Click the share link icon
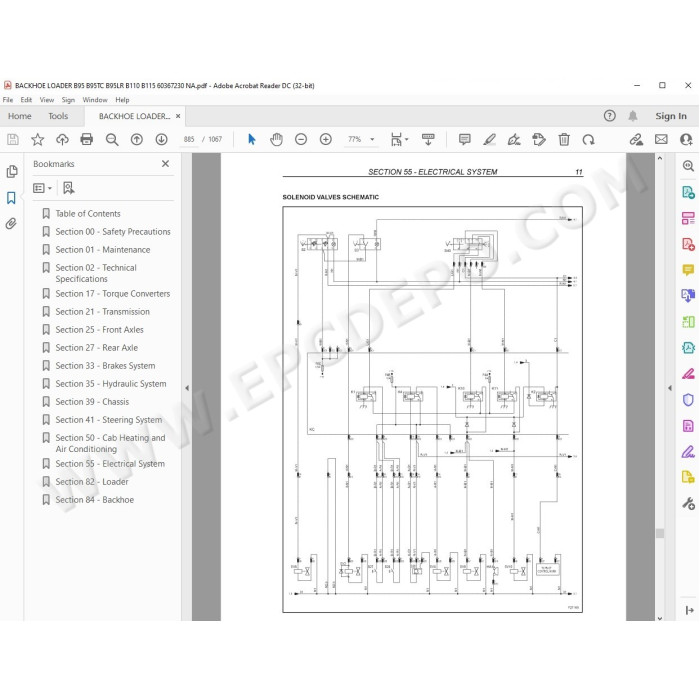 tap(636, 140)
